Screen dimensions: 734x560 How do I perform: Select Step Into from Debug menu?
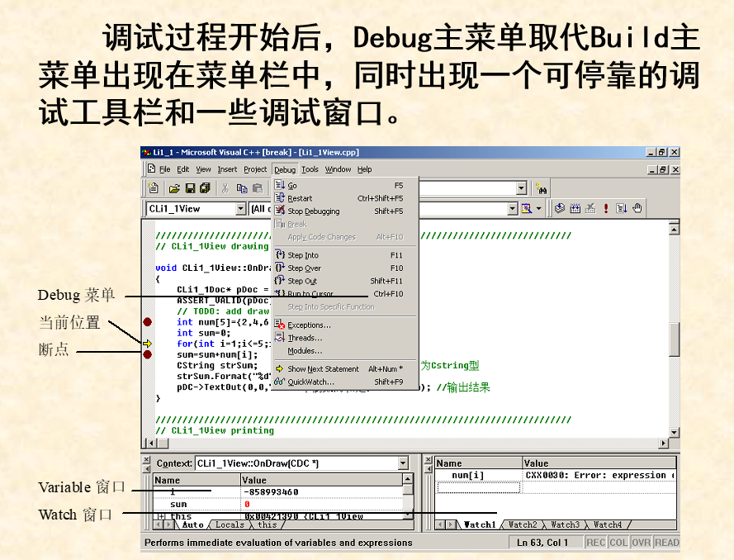(x=345, y=255)
